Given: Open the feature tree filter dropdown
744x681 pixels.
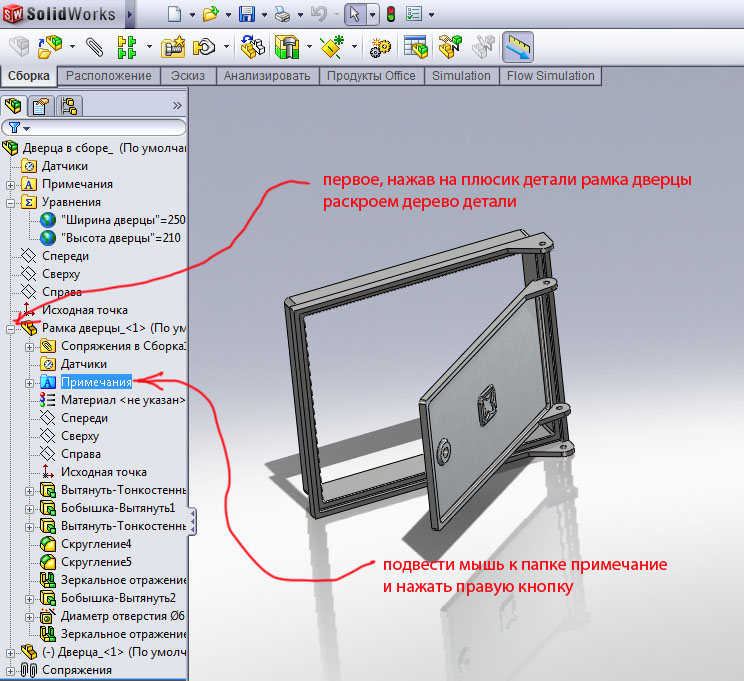Looking at the screenshot, I should 17,128.
